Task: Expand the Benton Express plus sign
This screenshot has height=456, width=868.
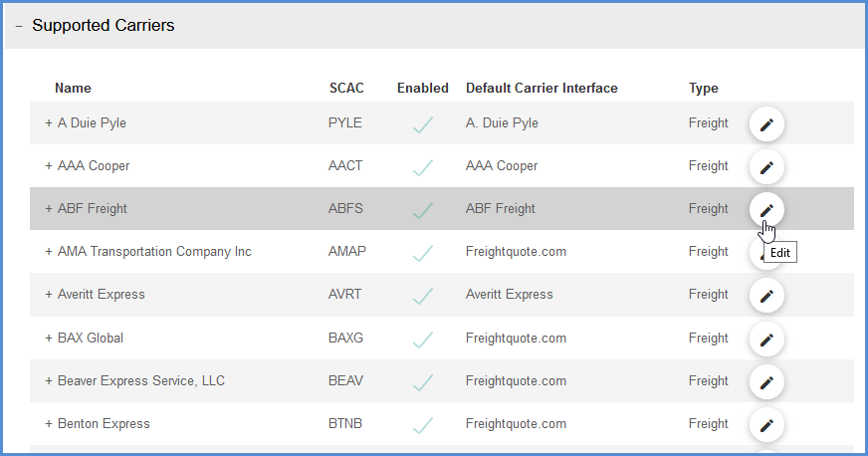Action: [x=49, y=424]
